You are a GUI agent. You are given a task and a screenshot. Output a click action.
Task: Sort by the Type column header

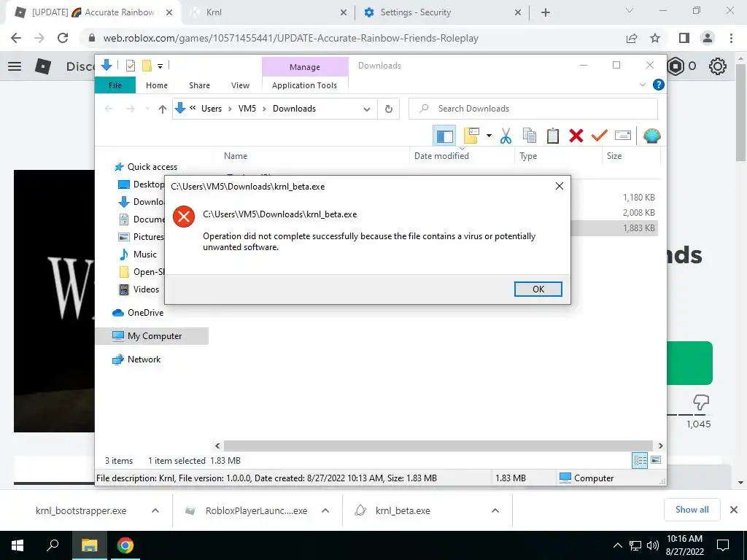pyautogui.click(x=528, y=156)
